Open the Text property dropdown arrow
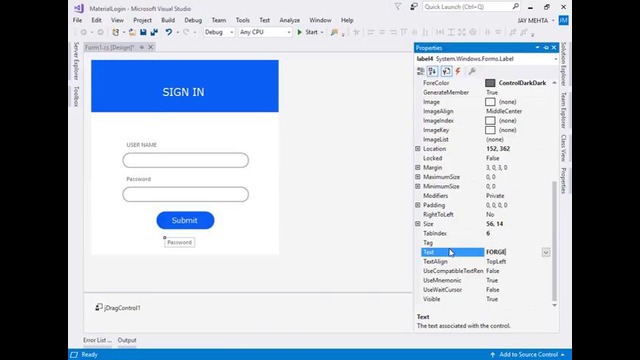Viewport: 640px width, 360px height. point(546,252)
